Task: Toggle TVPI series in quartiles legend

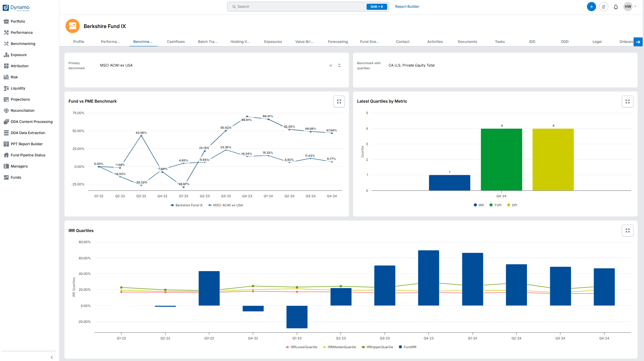Action: [x=495, y=205]
